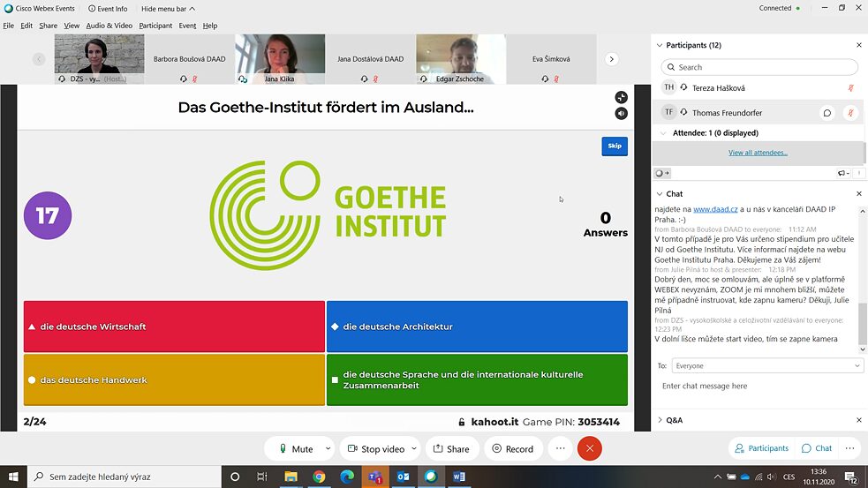
Task: Choose green answer die deutsche Sprache
Action: point(477,380)
